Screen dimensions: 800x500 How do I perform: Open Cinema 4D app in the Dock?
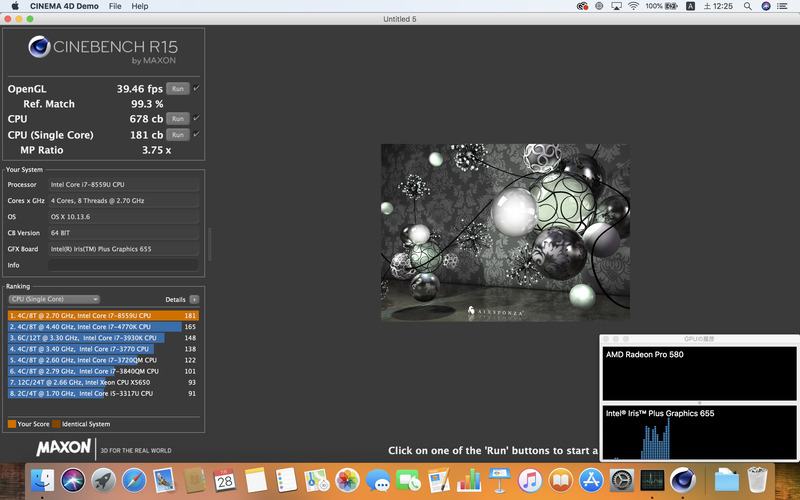point(683,480)
